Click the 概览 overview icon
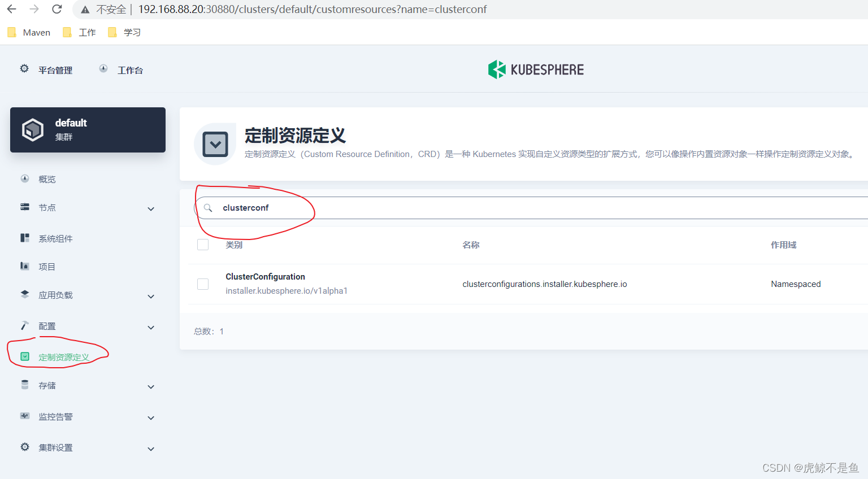This screenshot has height=479, width=868. 25,178
